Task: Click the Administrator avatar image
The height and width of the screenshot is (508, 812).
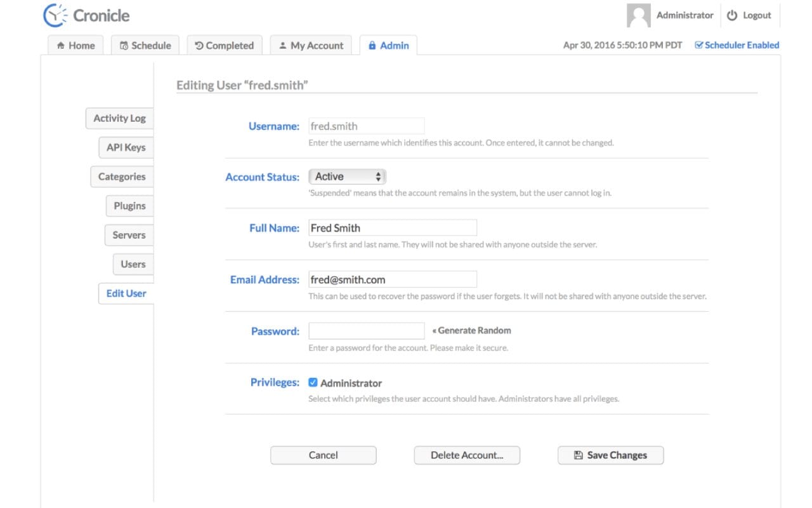Action: pyautogui.click(x=638, y=16)
